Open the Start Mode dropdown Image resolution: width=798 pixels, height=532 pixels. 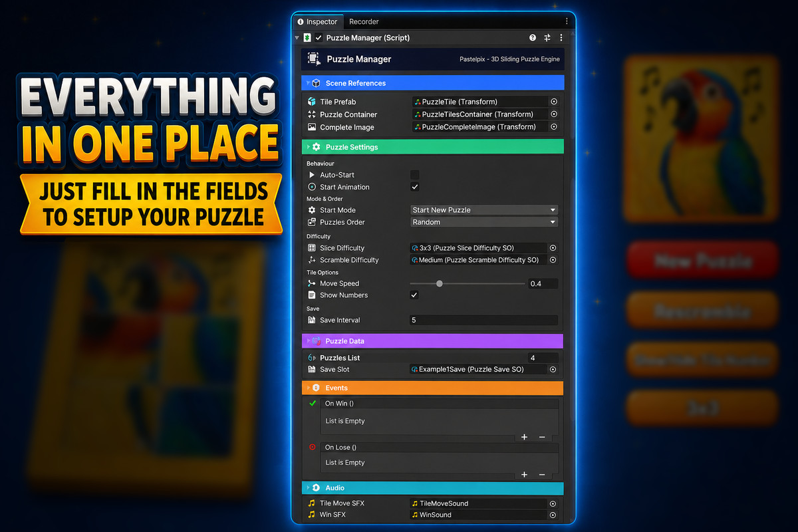coord(484,210)
